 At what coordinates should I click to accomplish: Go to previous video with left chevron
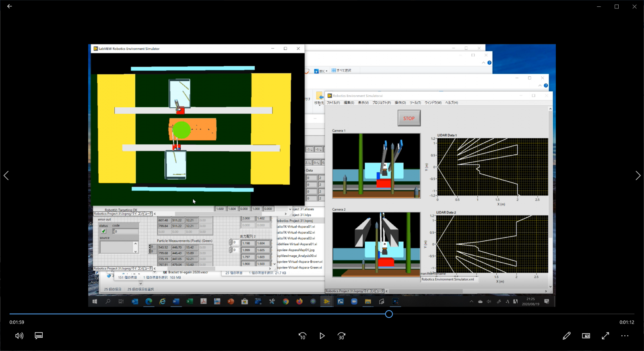[6, 175]
